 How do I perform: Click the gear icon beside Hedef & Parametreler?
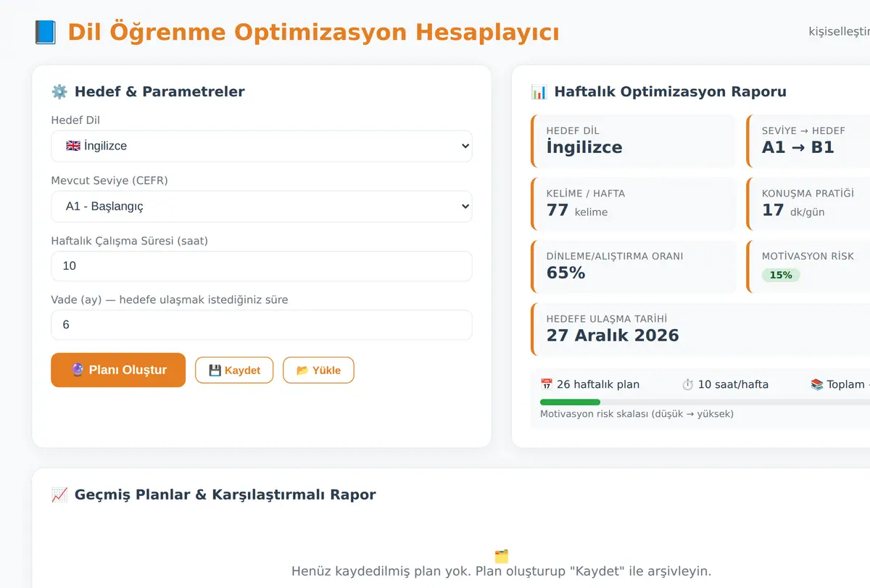point(59,91)
